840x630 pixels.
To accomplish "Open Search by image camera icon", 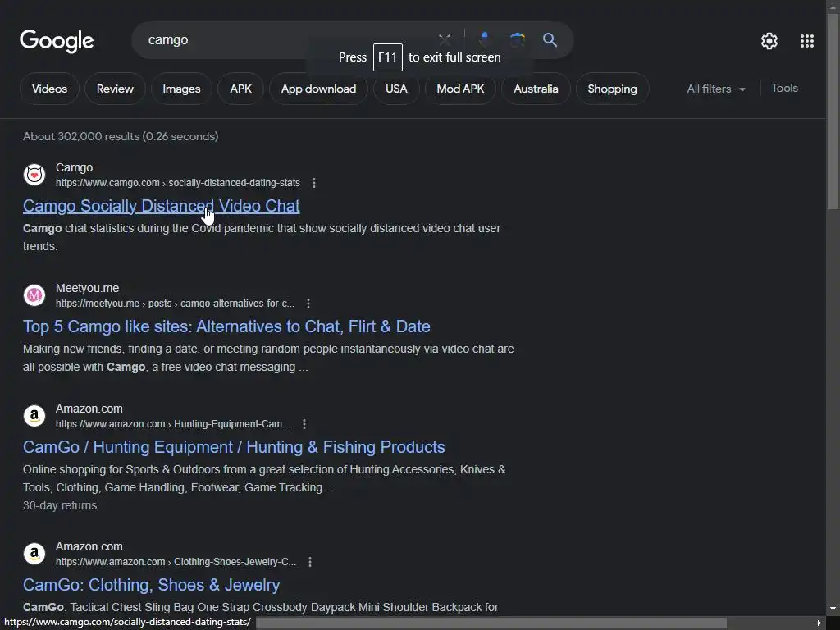I will tap(517, 39).
